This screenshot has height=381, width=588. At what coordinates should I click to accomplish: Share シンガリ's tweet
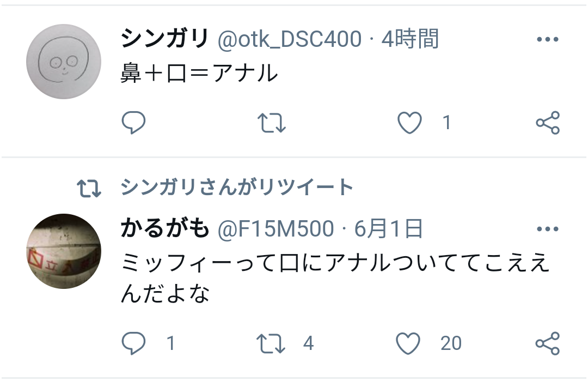point(548,123)
